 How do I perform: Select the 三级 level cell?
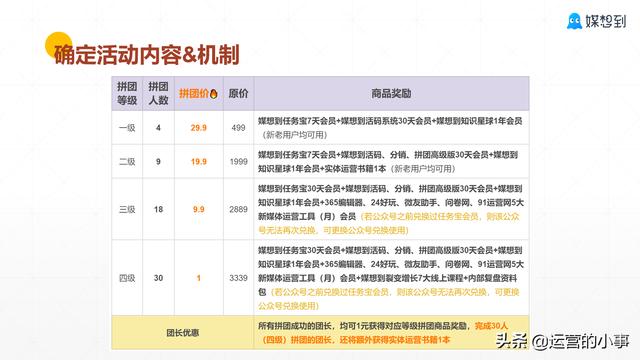pyautogui.click(x=127, y=209)
